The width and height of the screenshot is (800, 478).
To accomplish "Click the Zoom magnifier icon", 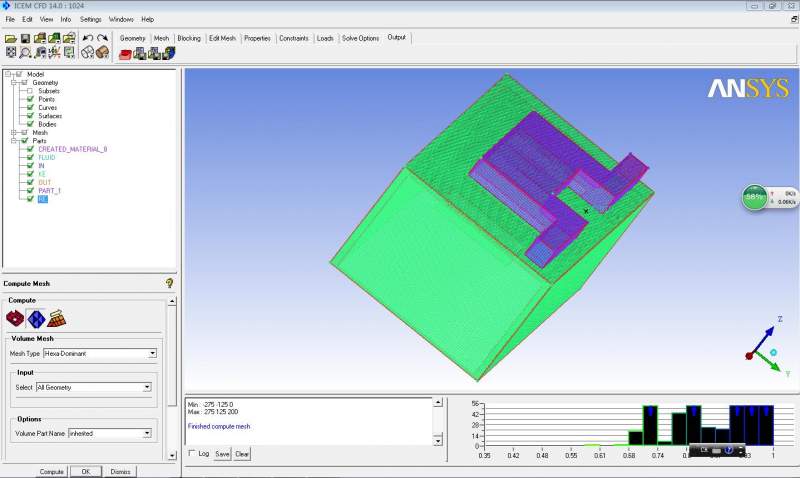I will tap(25, 52).
